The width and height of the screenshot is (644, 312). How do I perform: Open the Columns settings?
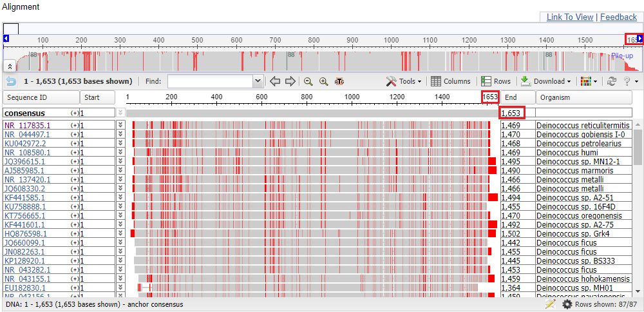point(451,81)
